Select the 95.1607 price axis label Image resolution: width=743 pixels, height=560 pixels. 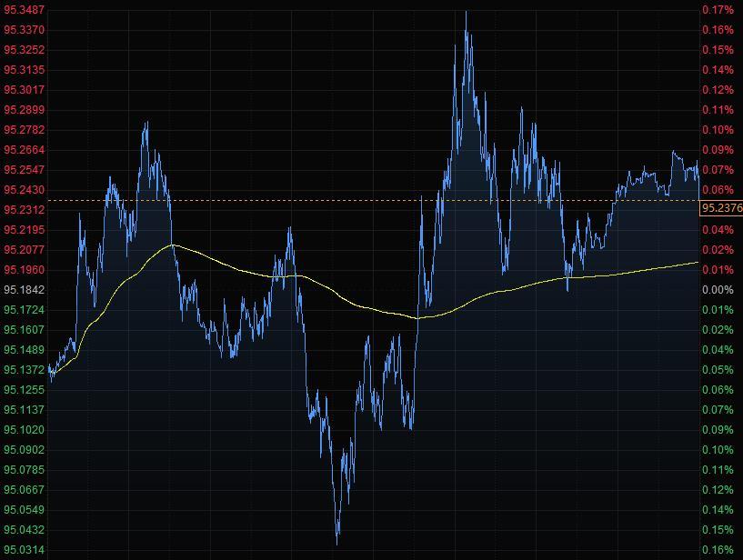[x=25, y=330]
